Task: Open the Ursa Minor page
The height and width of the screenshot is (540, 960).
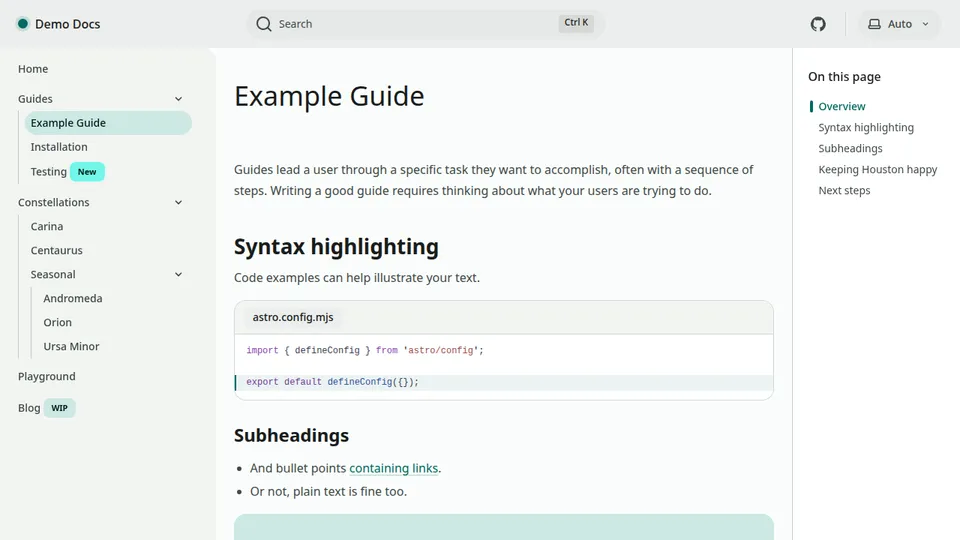Action: click(71, 346)
